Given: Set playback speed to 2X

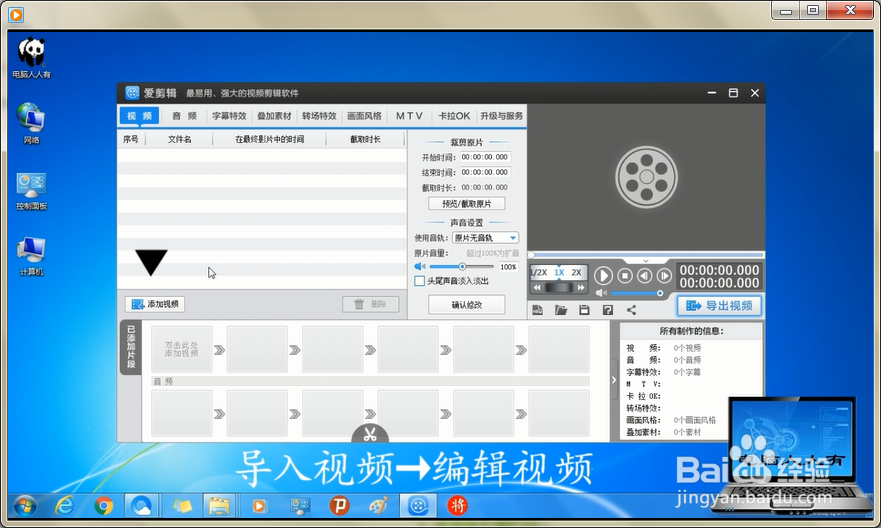Looking at the screenshot, I should click(576, 272).
